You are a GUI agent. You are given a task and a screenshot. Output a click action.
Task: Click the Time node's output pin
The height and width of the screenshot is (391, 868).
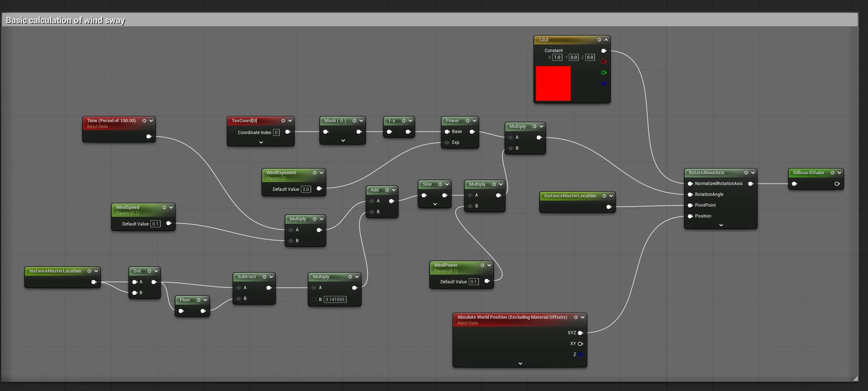click(149, 137)
